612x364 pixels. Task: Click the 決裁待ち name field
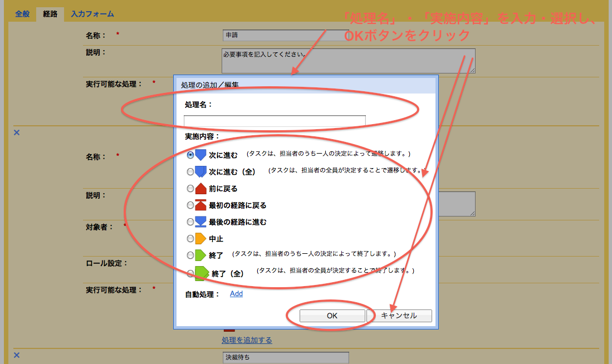click(x=285, y=357)
